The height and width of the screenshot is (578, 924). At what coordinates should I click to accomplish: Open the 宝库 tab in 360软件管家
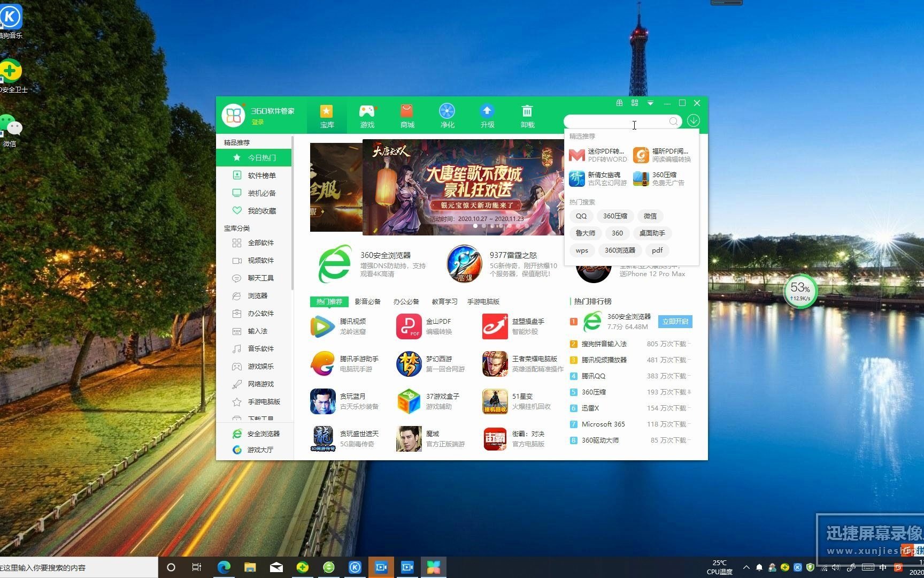(327, 116)
